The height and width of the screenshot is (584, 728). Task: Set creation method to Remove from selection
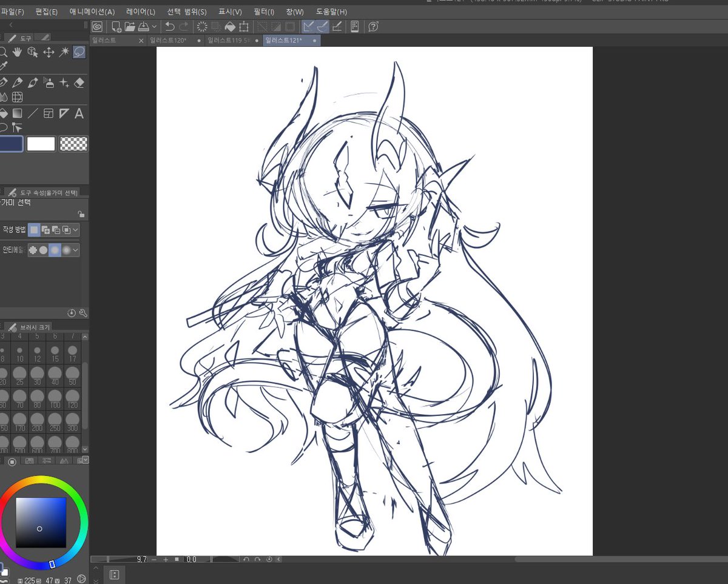tap(56, 230)
